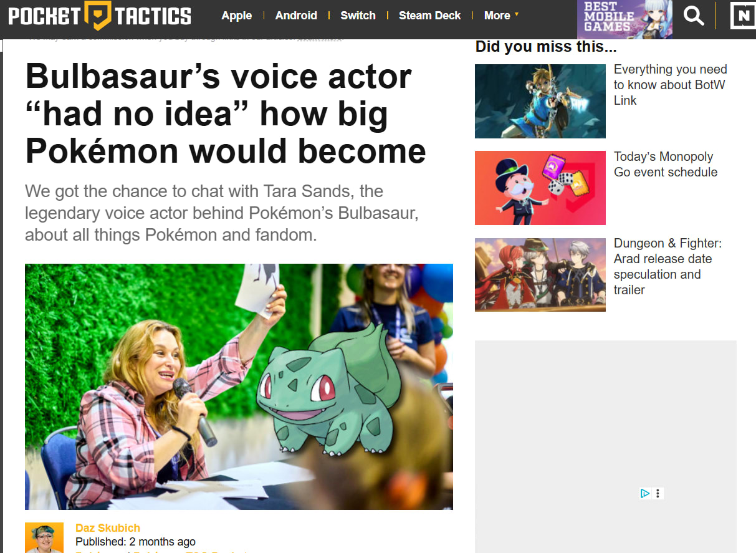Click the AdChoices triangle icon
The height and width of the screenshot is (553, 756).
645,493
